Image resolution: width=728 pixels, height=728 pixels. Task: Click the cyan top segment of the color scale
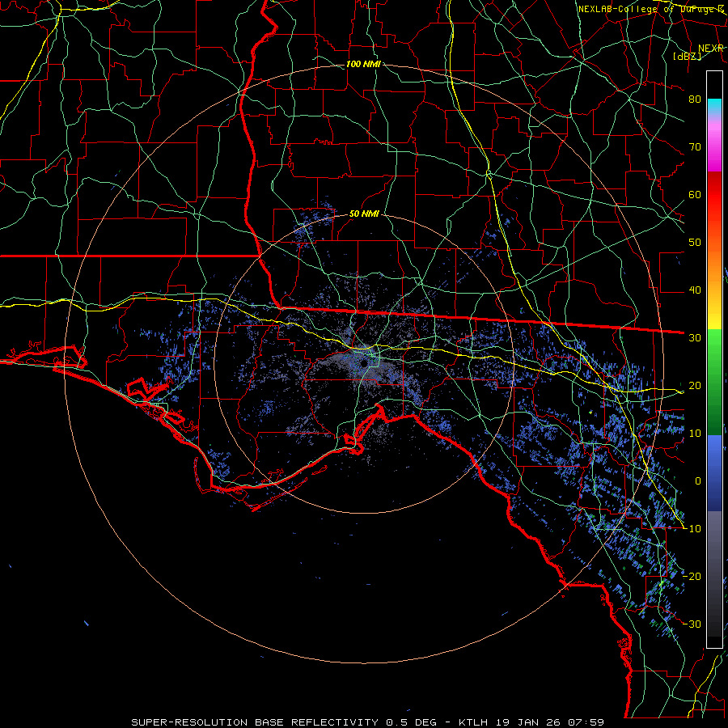[714, 107]
